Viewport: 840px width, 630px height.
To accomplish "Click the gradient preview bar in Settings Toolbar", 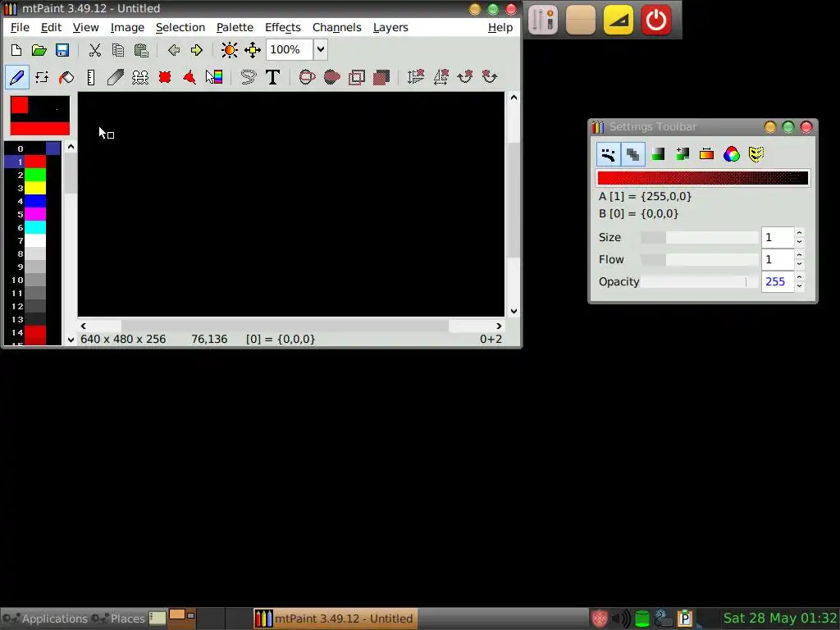I will coord(702,178).
